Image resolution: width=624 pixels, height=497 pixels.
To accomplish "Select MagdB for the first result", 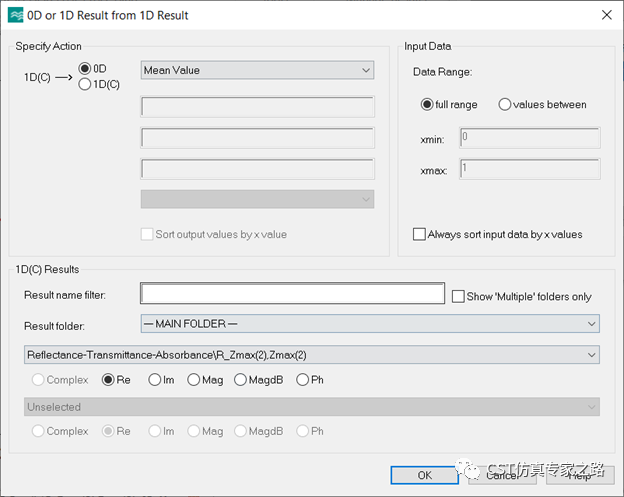I will (x=240, y=380).
